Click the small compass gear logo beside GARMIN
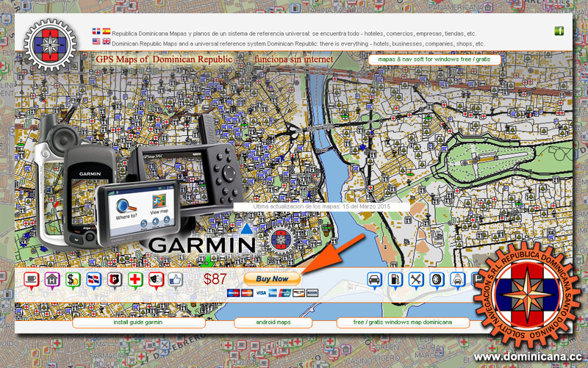 tap(280, 240)
